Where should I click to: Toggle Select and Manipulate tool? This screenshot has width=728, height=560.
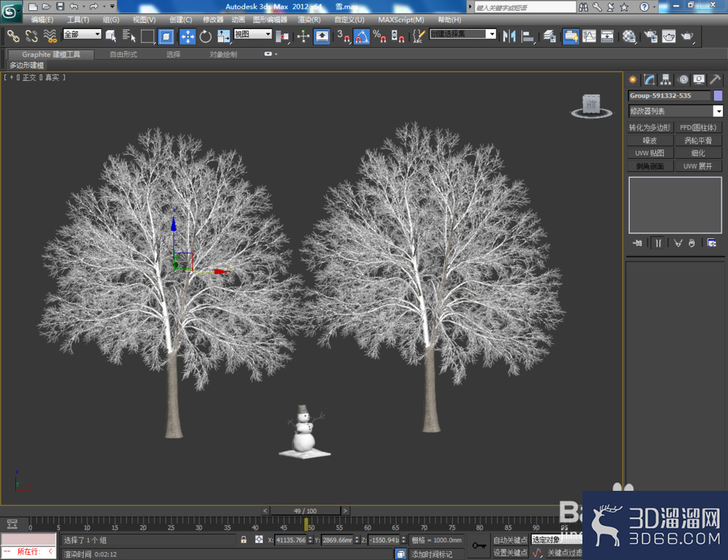pos(303,36)
